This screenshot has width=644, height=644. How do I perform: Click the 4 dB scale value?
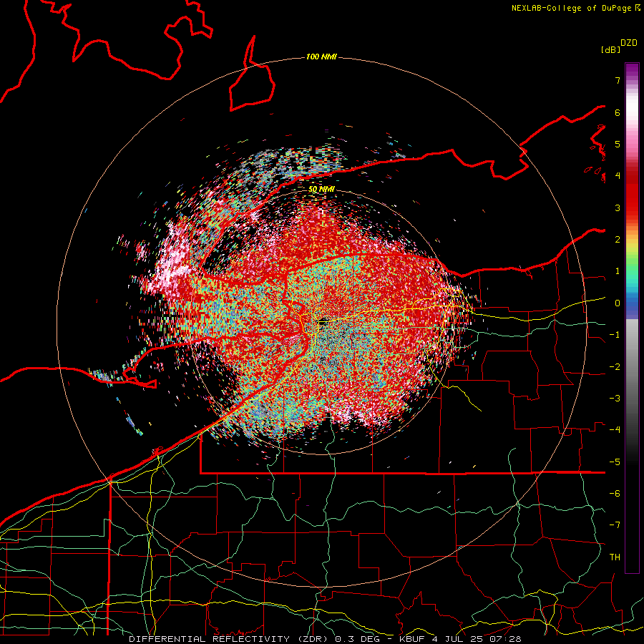[618, 176]
